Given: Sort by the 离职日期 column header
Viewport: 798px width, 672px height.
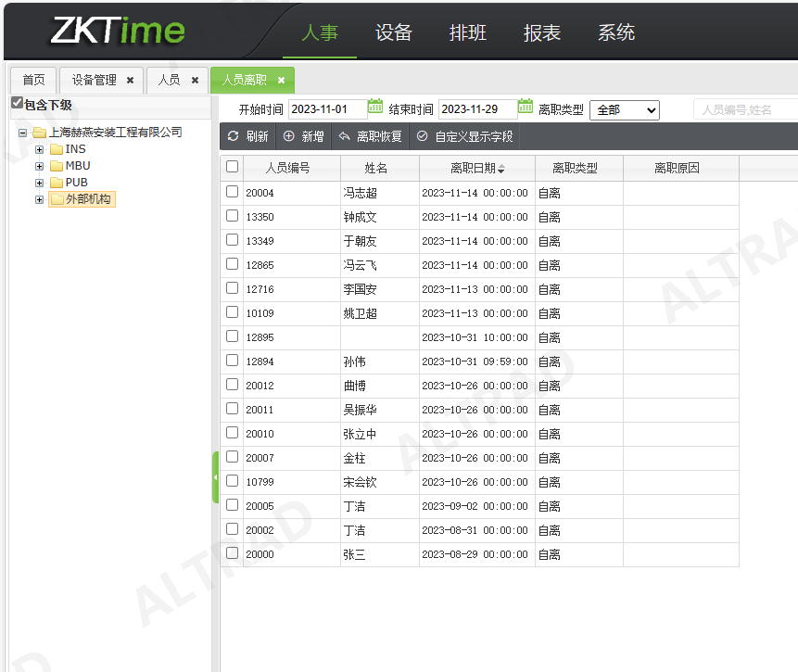Looking at the screenshot, I should 476,168.
